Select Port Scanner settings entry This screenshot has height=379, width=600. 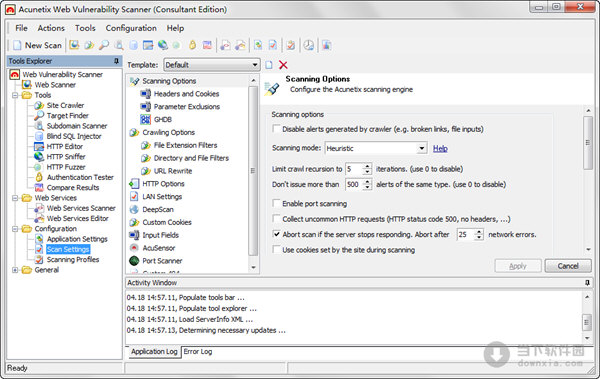click(162, 261)
